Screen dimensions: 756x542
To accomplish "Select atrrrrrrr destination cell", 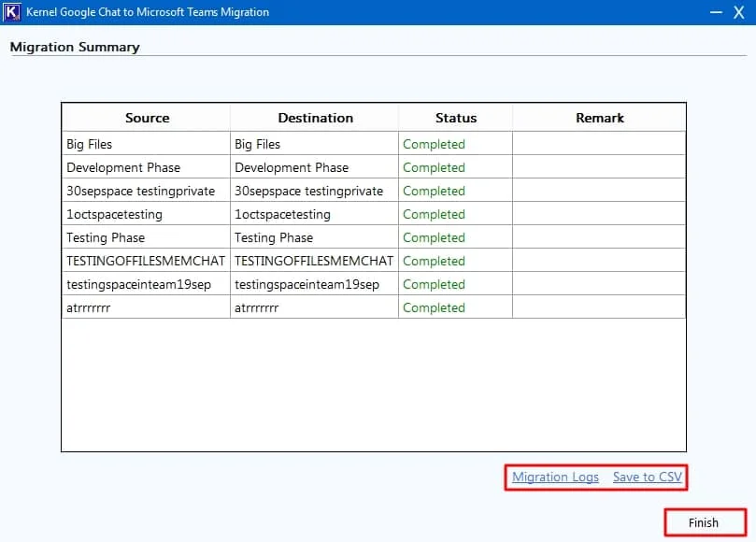I will coord(315,307).
